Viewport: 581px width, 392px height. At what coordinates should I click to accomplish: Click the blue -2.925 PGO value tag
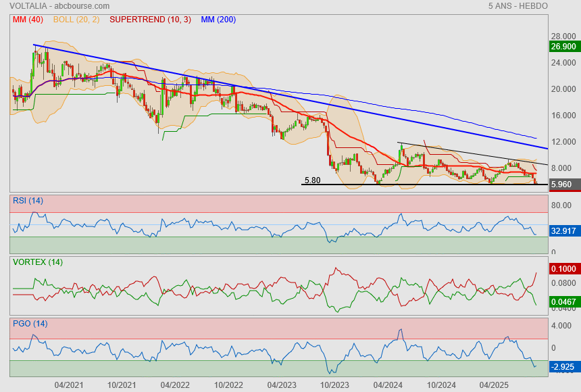coord(563,367)
